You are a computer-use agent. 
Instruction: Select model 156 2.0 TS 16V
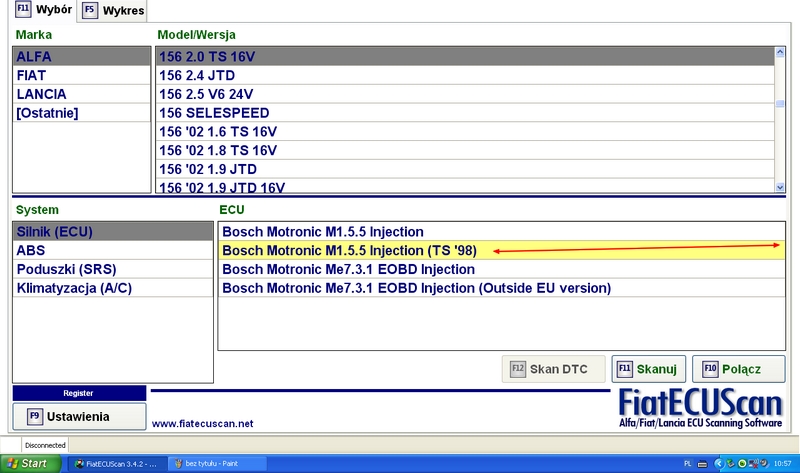click(465, 57)
